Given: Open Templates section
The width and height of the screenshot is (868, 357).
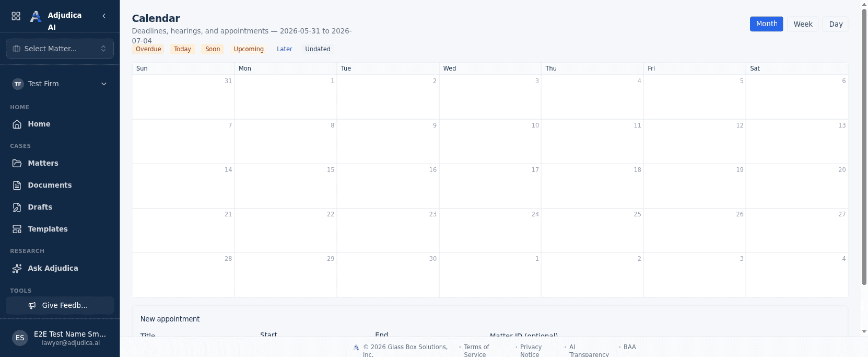Looking at the screenshot, I should coord(60,229).
